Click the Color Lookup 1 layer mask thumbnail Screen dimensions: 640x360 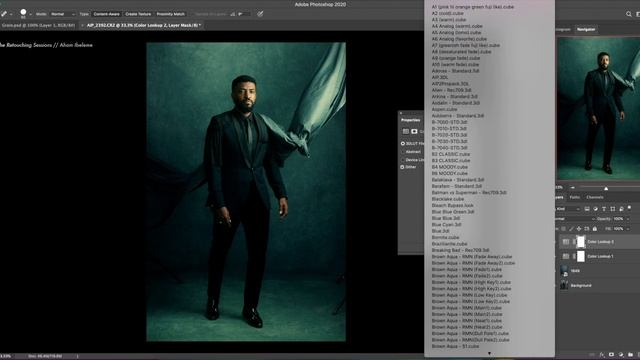point(581,256)
